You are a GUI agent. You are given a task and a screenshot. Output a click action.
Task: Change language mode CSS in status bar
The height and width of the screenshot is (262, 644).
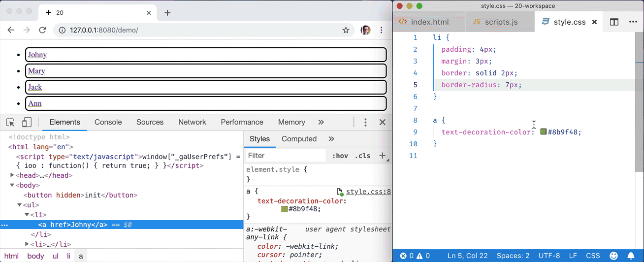[593, 256]
